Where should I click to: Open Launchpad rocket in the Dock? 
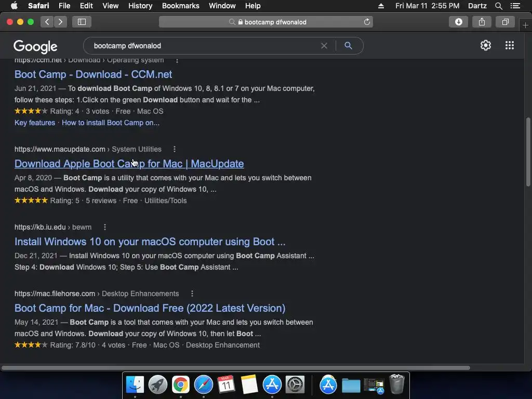(x=158, y=385)
